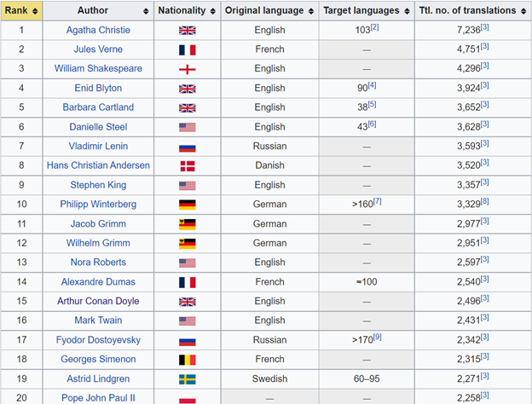Follow the Stephen King link
Screen dimensions: 532x404
click(98, 185)
